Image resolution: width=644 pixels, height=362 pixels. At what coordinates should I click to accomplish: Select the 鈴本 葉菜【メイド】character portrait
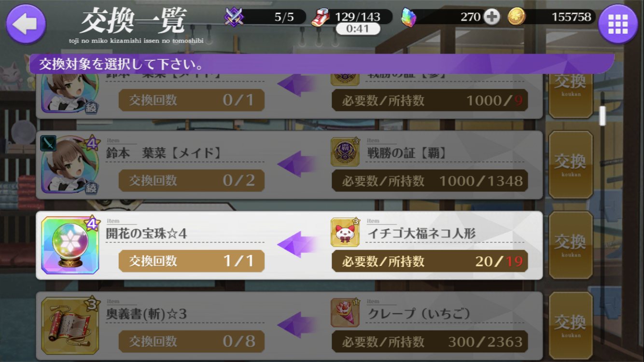pos(70,165)
